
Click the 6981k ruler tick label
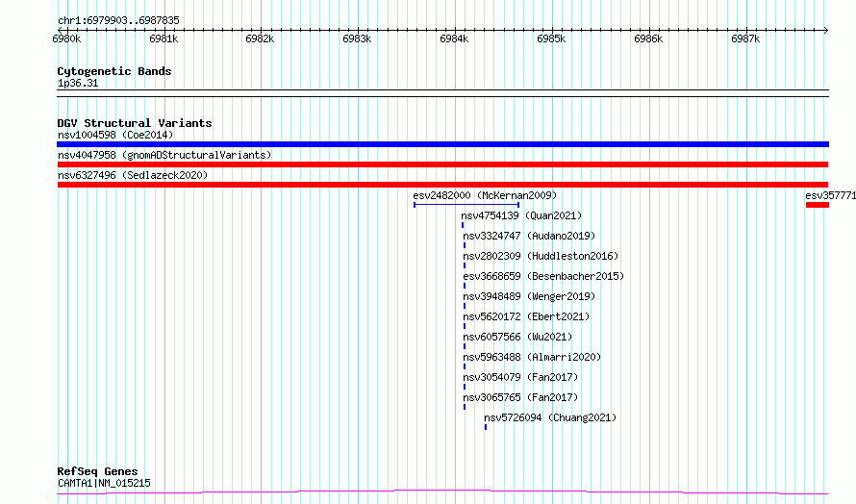click(164, 38)
